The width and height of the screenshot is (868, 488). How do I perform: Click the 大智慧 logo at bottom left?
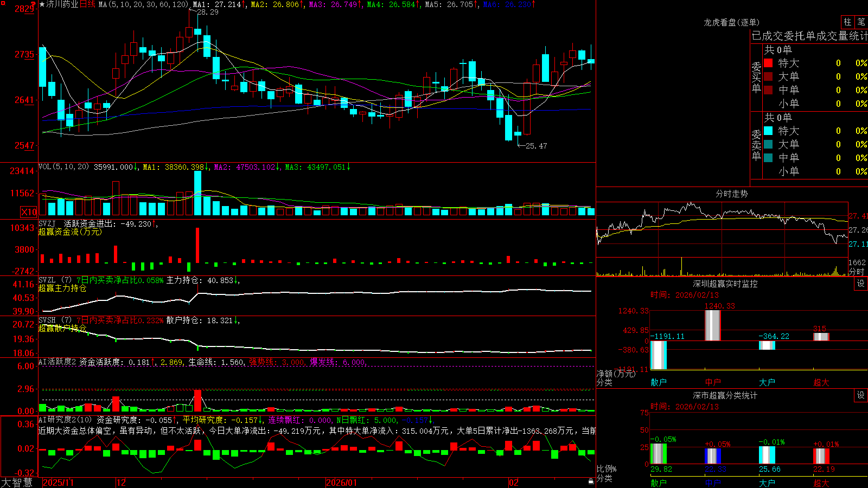pyautogui.click(x=17, y=482)
